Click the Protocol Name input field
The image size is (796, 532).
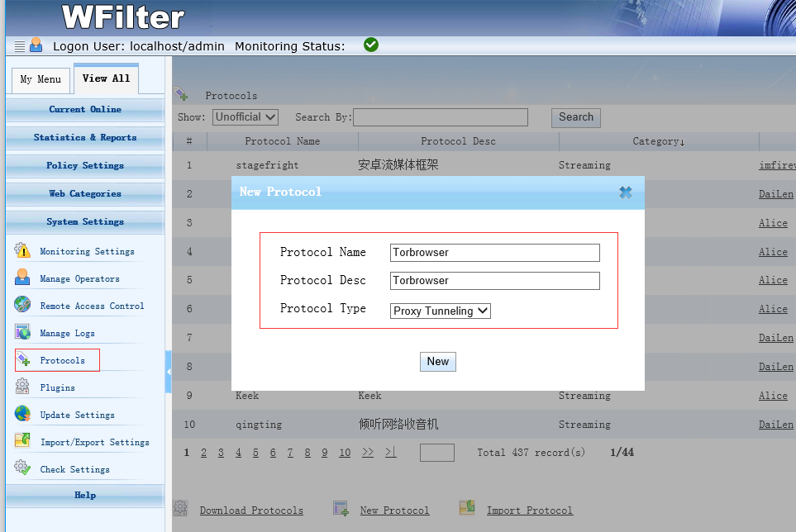495,253
